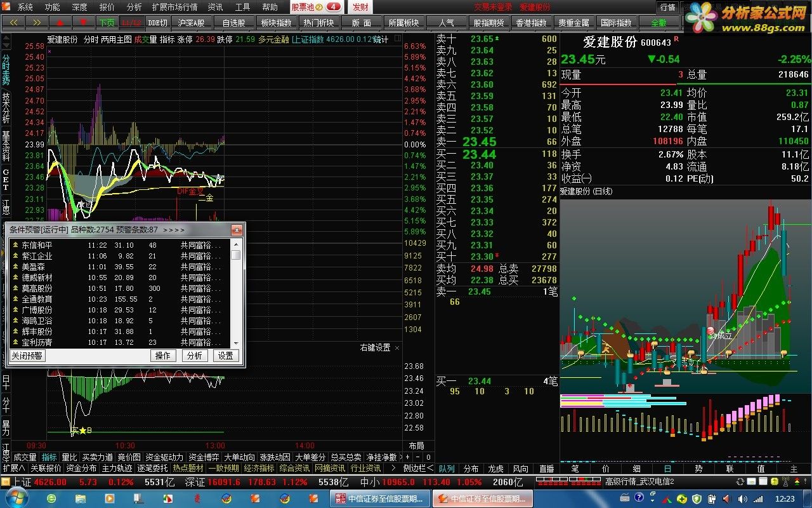Screen dimensions: 812x508
Task: Click the DDE切 toolbar button
Action: [157, 22]
